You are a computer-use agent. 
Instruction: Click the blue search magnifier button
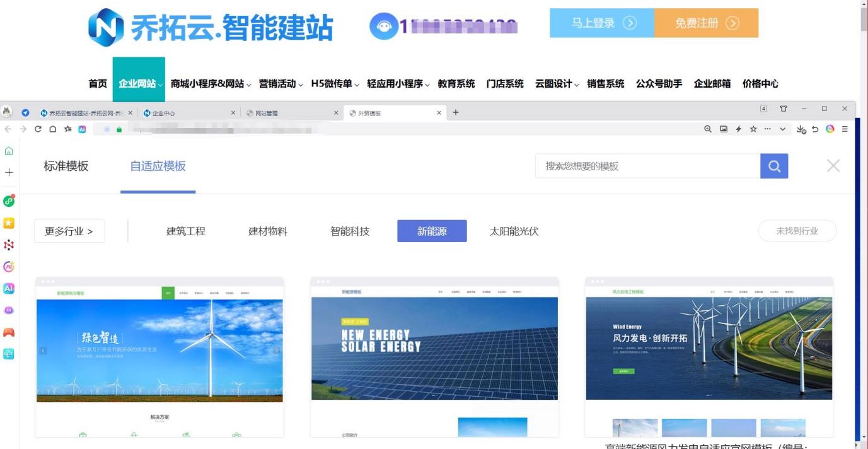click(x=774, y=166)
